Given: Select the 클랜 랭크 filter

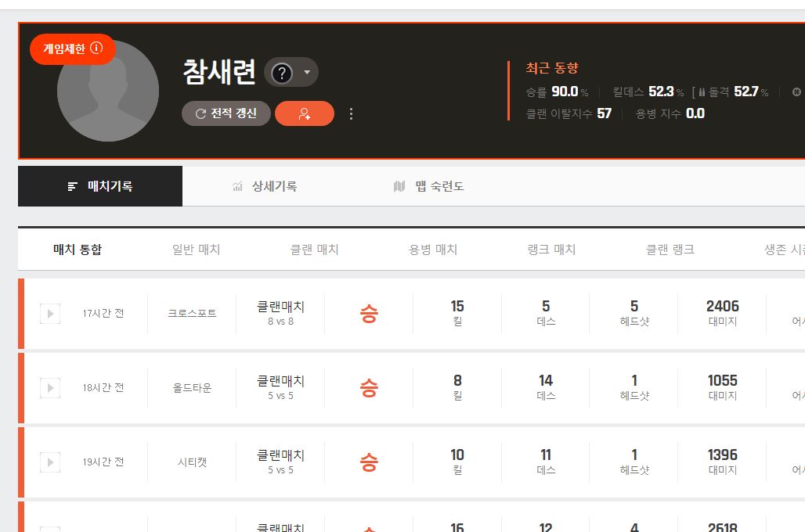Looking at the screenshot, I should coord(670,250).
